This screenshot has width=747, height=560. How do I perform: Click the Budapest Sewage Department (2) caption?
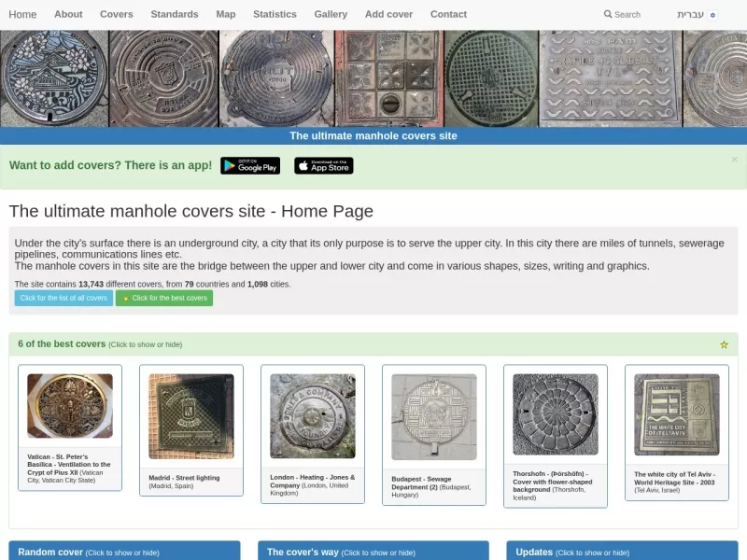click(431, 486)
